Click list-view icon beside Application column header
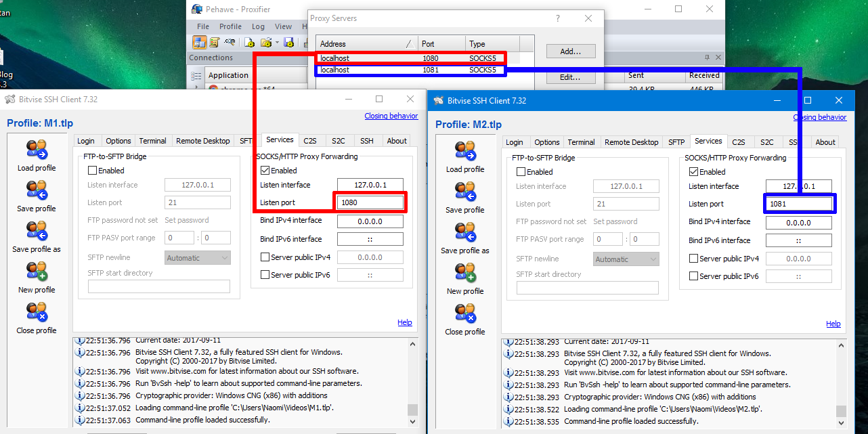The image size is (868, 434). 196,75
